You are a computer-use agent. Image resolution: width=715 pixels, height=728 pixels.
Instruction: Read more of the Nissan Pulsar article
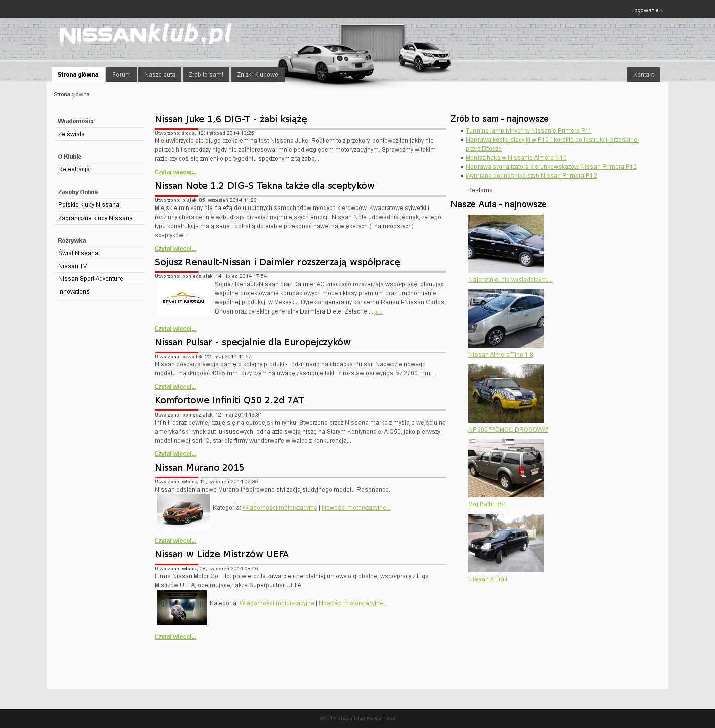coord(175,387)
